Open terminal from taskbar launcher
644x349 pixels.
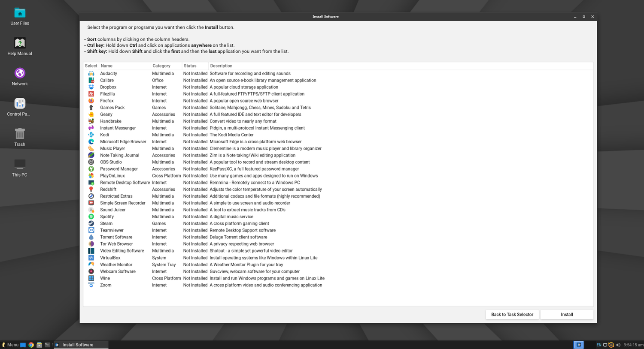click(47, 345)
